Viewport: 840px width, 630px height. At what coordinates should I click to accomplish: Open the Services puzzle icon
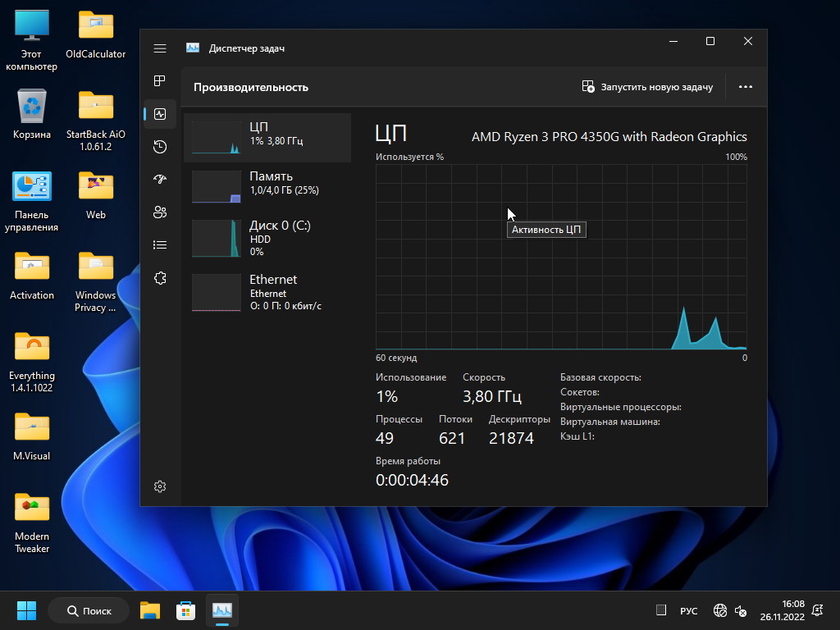pos(160,278)
